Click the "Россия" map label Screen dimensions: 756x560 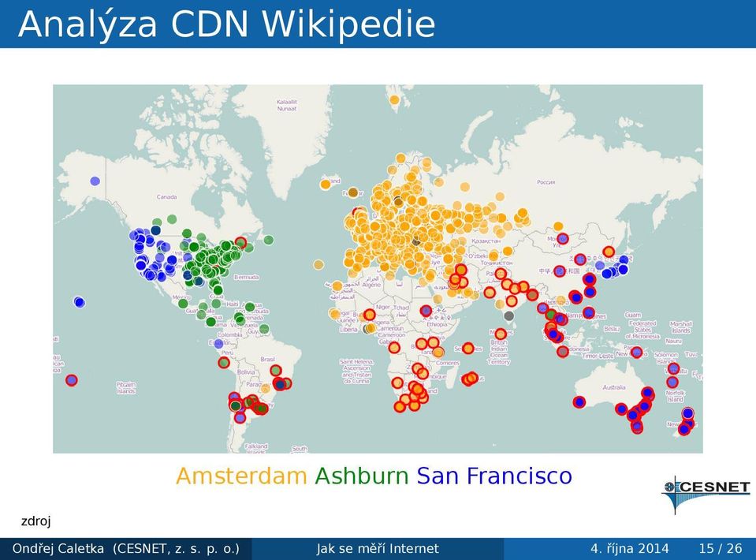click(546, 182)
